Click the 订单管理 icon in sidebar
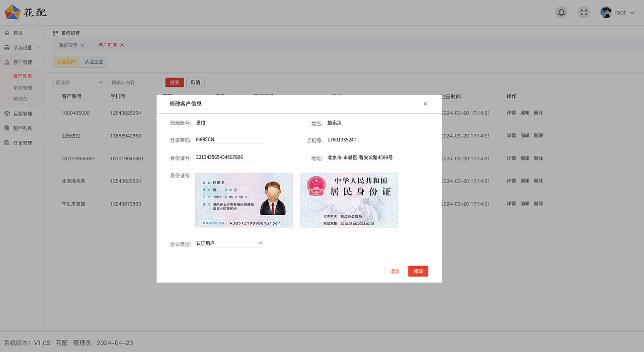 pos(7,143)
